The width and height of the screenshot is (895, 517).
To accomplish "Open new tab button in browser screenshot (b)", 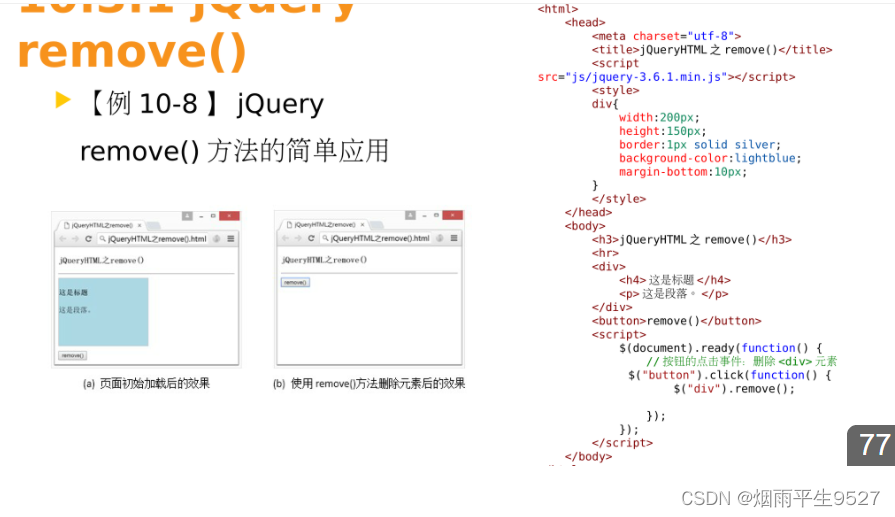I will 376,225.
